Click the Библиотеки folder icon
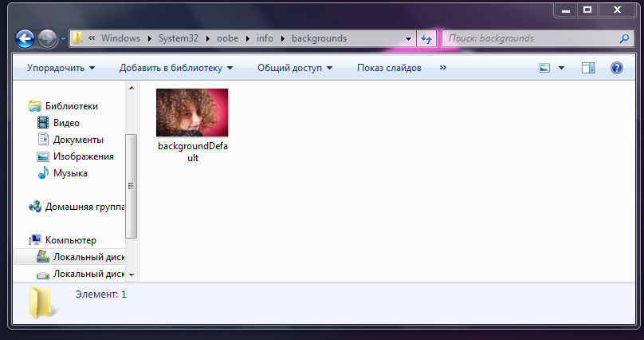 (35, 106)
